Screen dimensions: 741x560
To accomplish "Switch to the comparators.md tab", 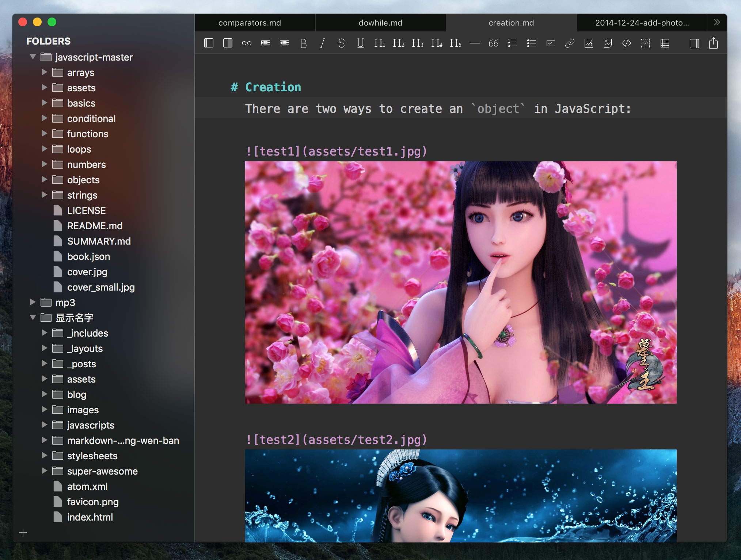I will coord(250,23).
